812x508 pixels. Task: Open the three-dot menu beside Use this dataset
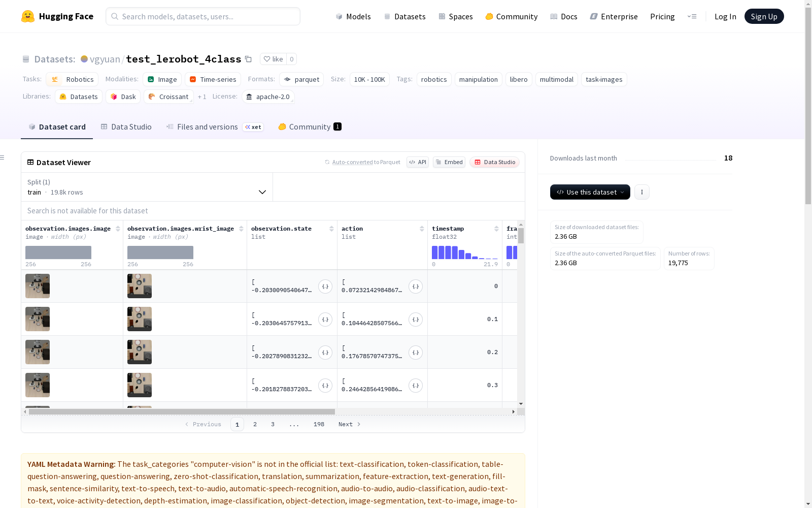(642, 192)
